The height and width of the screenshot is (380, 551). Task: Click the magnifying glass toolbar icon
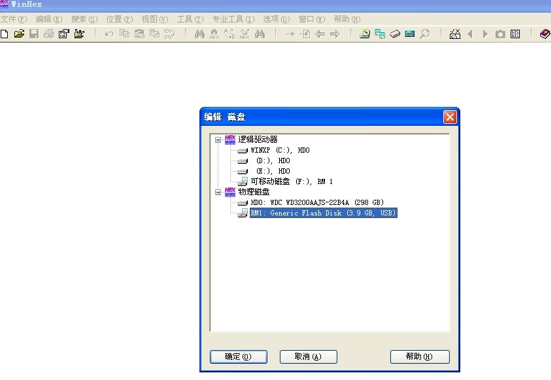coord(425,34)
